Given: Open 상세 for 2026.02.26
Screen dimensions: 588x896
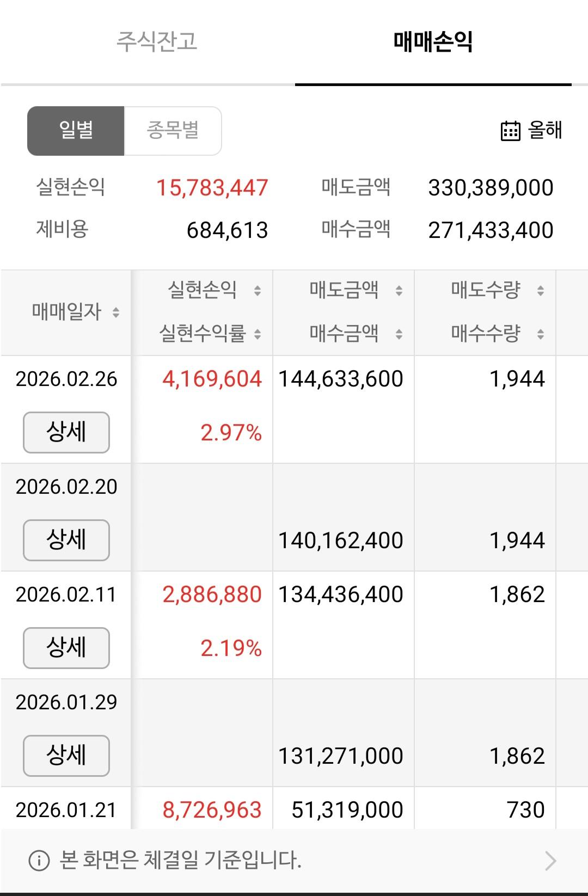Looking at the screenshot, I should click(x=66, y=432).
